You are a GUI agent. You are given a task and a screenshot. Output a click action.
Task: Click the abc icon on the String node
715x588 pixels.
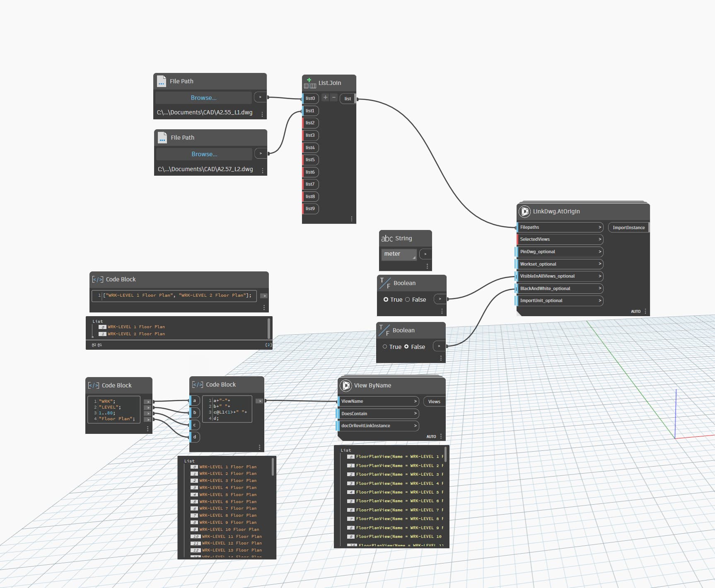(x=387, y=238)
